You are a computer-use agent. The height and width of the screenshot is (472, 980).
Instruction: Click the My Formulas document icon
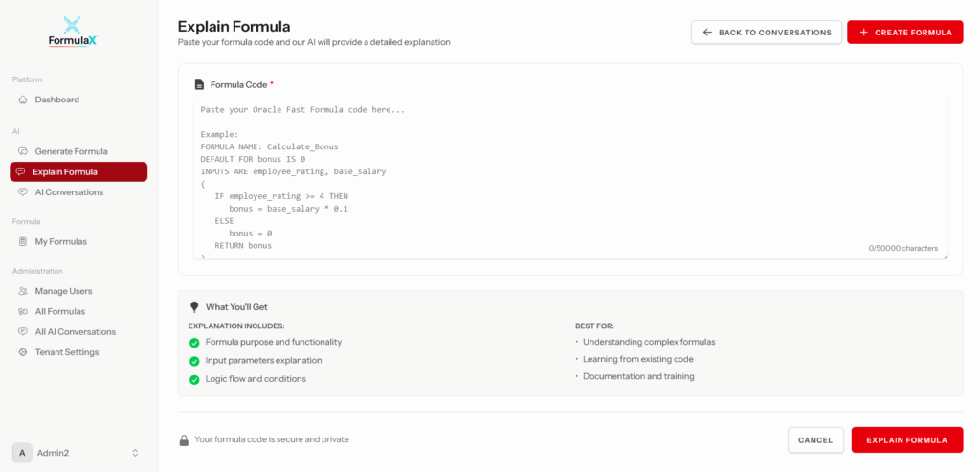(x=23, y=241)
